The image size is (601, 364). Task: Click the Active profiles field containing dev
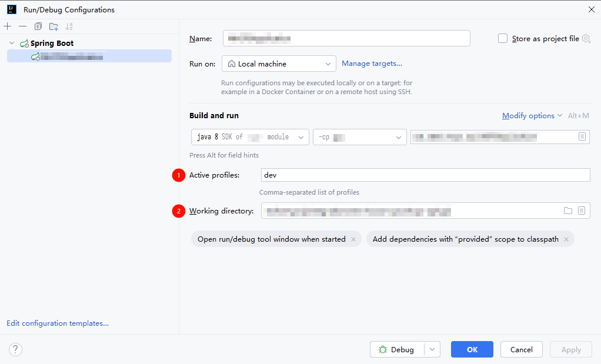tap(425, 175)
